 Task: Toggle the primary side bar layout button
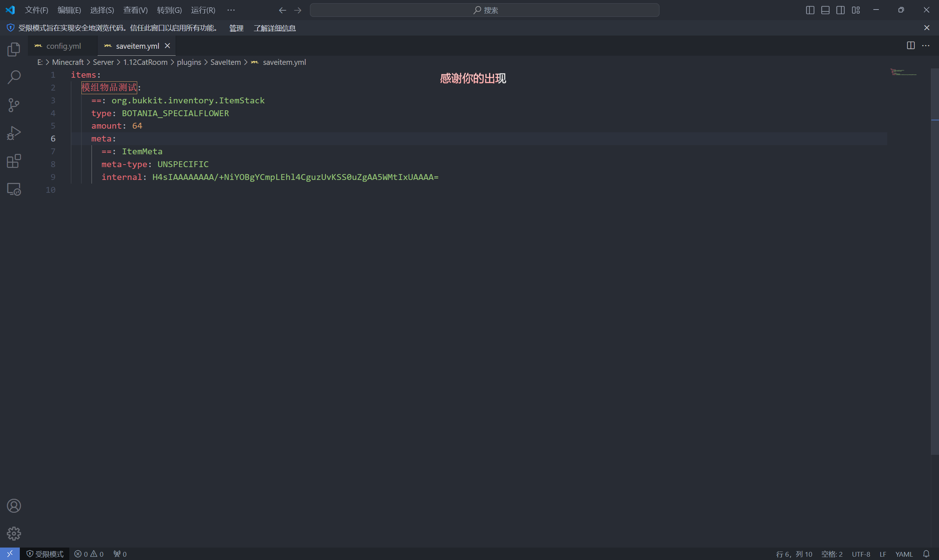[x=810, y=10]
